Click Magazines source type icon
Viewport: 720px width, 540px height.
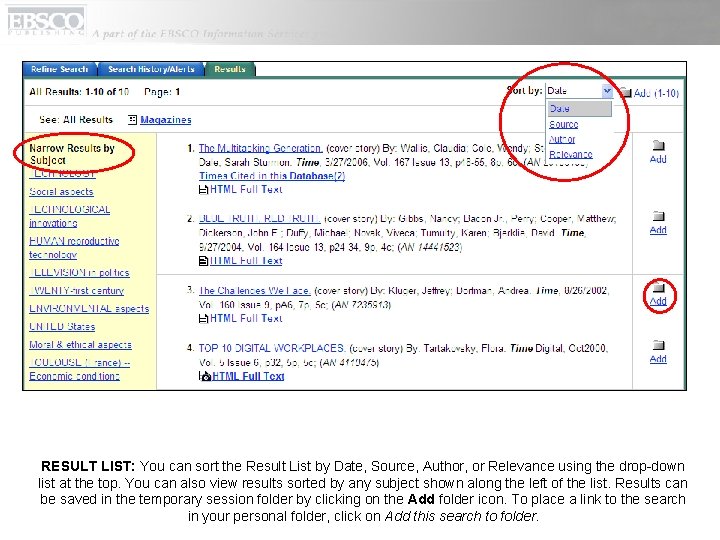132,119
